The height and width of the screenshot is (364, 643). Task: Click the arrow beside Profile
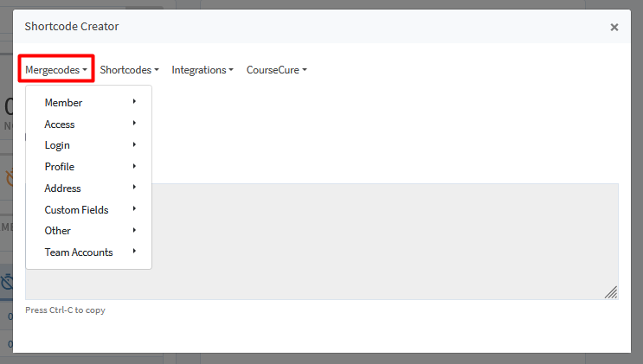click(134, 166)
